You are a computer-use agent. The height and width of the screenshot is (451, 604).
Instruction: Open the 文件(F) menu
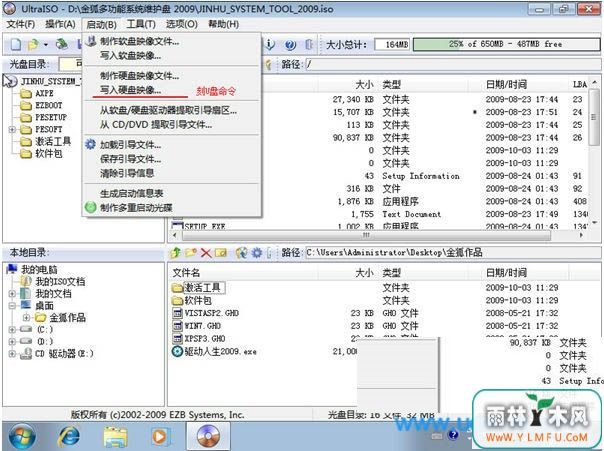click(21, 24)
